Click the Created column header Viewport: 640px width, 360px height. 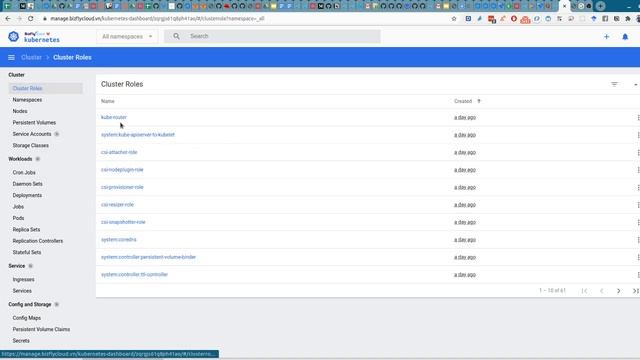coord(463,101)
